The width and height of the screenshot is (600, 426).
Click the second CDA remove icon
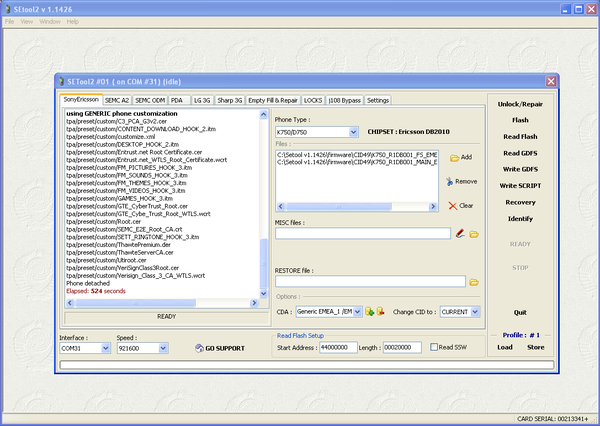point(381,312)
